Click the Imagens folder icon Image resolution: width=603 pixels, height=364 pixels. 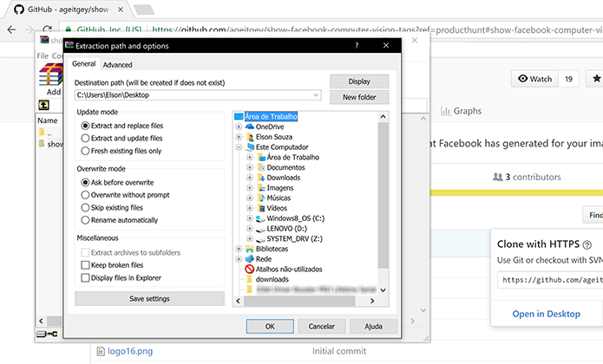[x=261, y=188]
